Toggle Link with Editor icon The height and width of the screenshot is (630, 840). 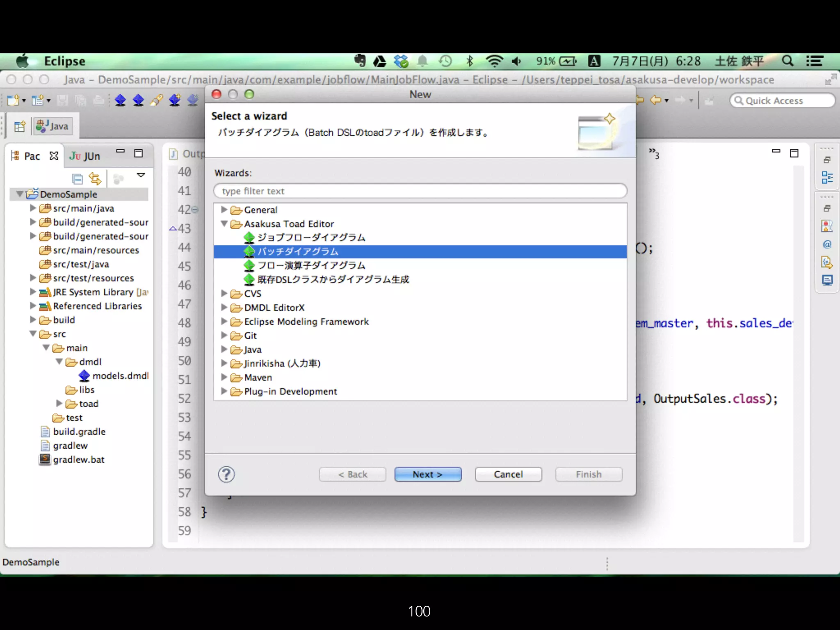pos(95,179)
